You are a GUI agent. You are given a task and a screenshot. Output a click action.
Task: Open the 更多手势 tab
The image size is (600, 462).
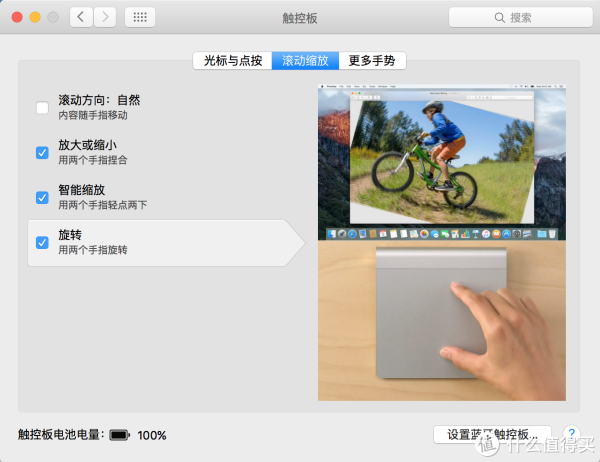click(x=372, y=60)
